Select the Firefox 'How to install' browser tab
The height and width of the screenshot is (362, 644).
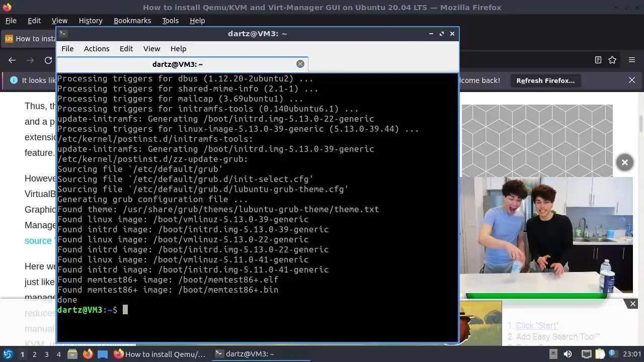(x=29, y=39)
